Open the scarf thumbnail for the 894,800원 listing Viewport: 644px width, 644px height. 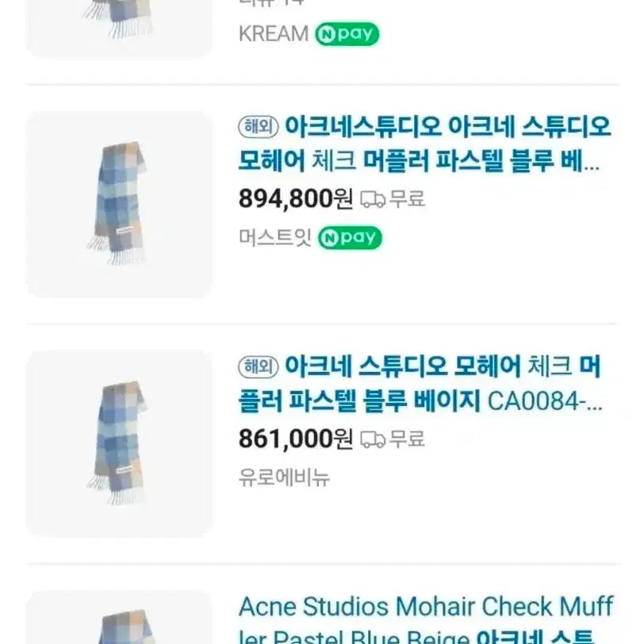click(120, 204)
